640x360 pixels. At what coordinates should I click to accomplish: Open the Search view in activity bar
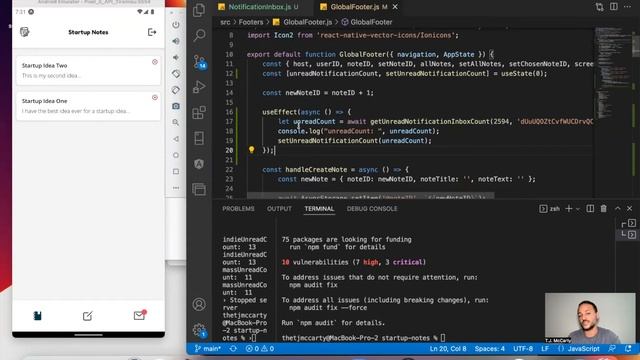coord(199,36)
